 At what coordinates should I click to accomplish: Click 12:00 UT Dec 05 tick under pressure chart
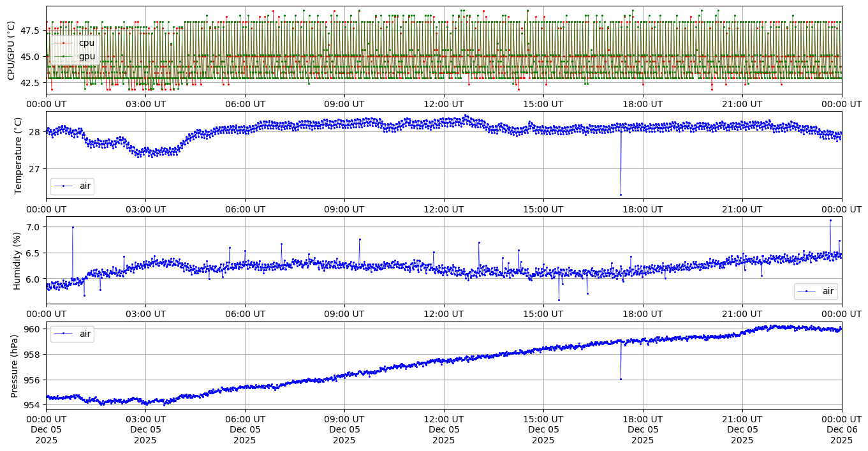443,429
